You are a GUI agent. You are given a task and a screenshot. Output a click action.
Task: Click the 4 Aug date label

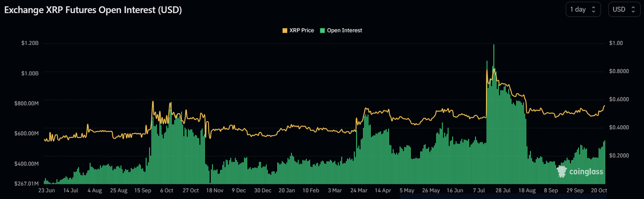point(94,191)
